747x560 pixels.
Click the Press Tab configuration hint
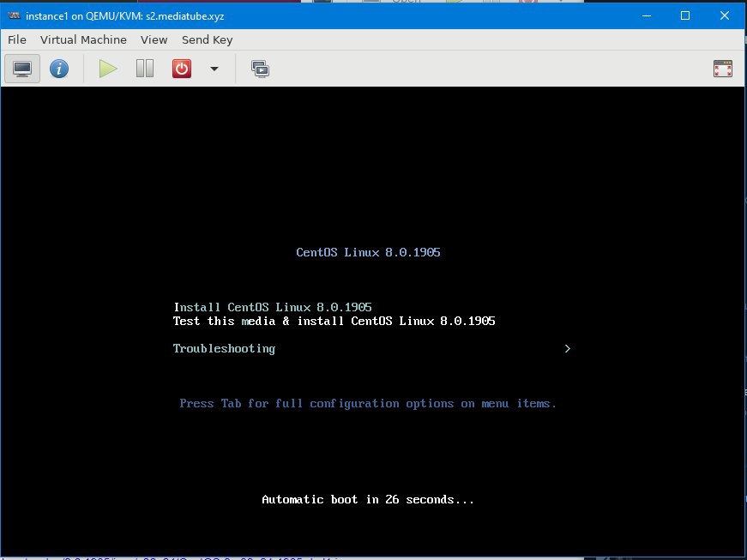coord(368,404)
